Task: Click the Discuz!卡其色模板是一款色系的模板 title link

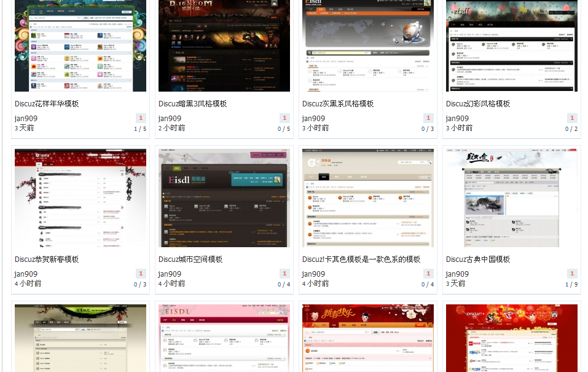Action: [x=361, y=259]
